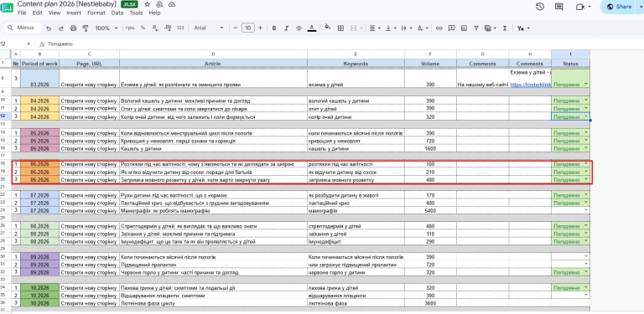Format cells as currency (грн.)
Image resolution: width=644 pixels, height=314 pixels.
pyautogui.click(x=131, y=28)
